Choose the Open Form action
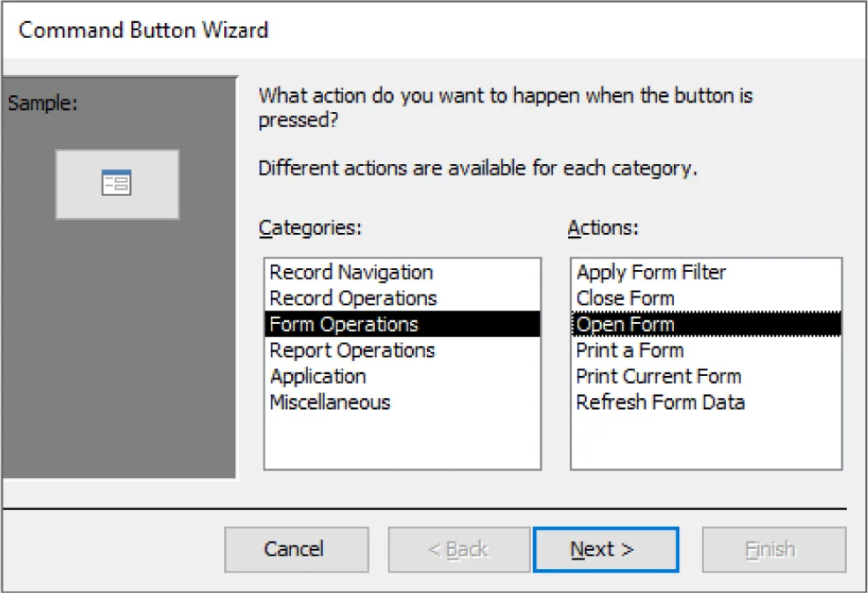The image size is (868, 593). pyautogui.click(x=625, y=324)
